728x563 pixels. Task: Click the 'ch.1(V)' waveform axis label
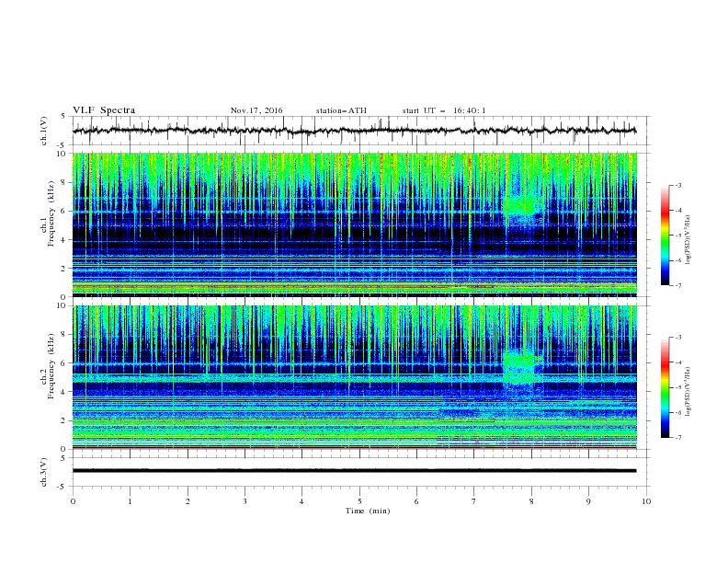pyautogui.click(x=44, y=131)
